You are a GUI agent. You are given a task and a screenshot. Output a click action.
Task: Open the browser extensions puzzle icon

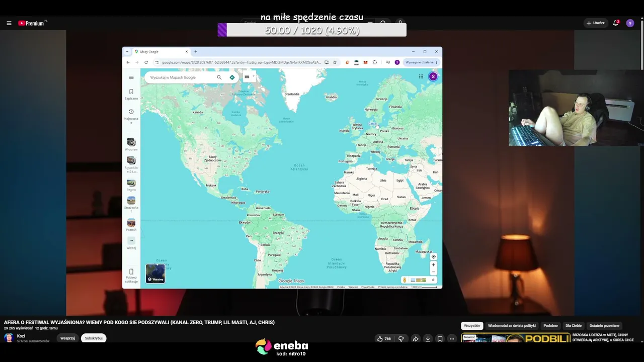tap(374, 62)
